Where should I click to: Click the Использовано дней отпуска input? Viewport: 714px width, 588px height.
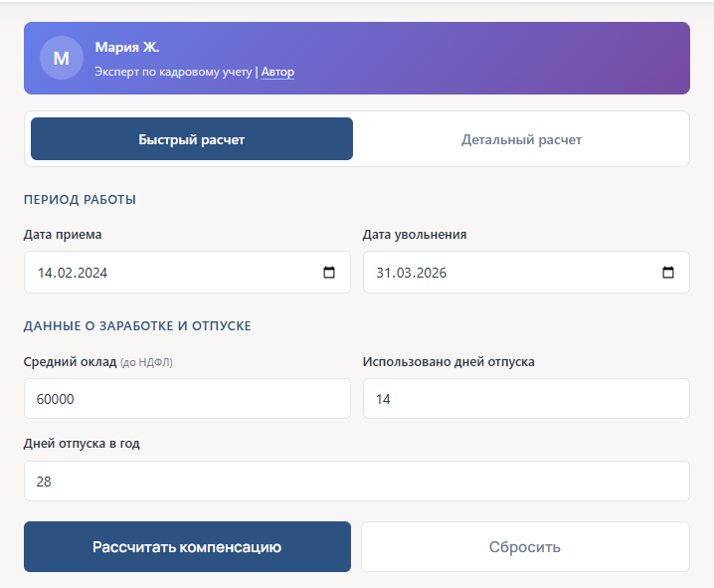[526, 399]
